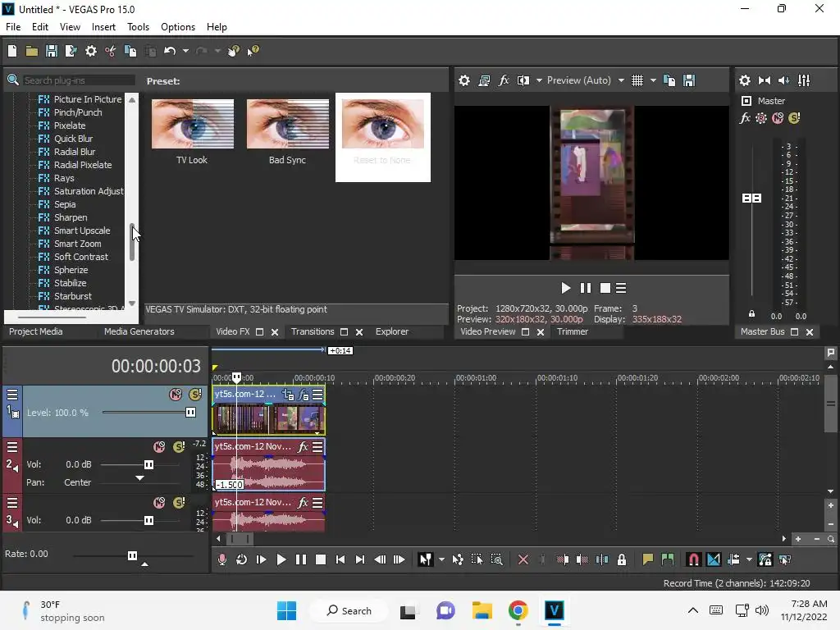Open Master FX on the master bus

pyautogui.click(x=745, y=118)
